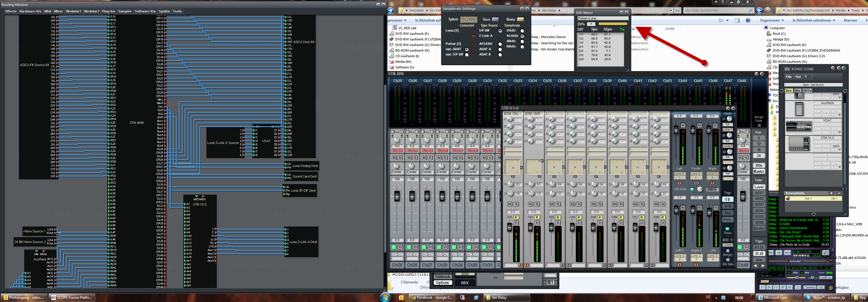Click VUs button in STM 4896 side panel
The height and width of the screenshot is (302, 868).
coord(759,165)
